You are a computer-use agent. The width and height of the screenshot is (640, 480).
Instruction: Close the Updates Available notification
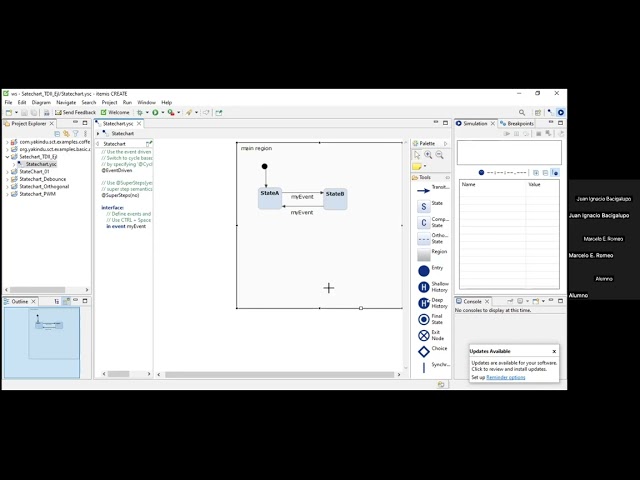pyautogui.click(x=554, y=351)
